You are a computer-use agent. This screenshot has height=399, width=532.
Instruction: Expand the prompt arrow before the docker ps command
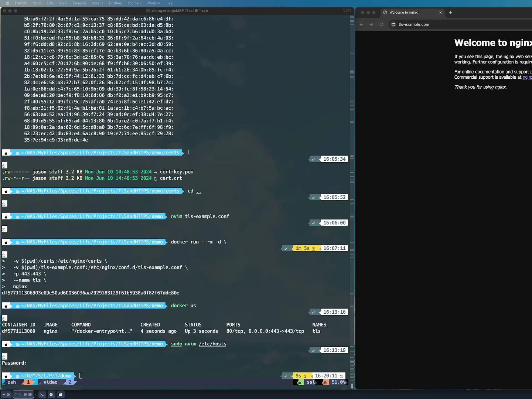[167, 306]
